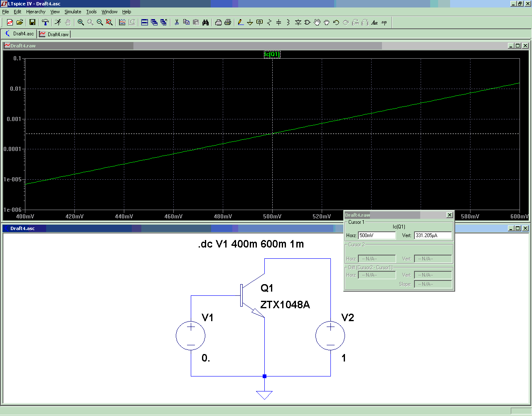Click the autorange waveform icon
The width and height of the screenshot is (532, 416).
[122, 22]
